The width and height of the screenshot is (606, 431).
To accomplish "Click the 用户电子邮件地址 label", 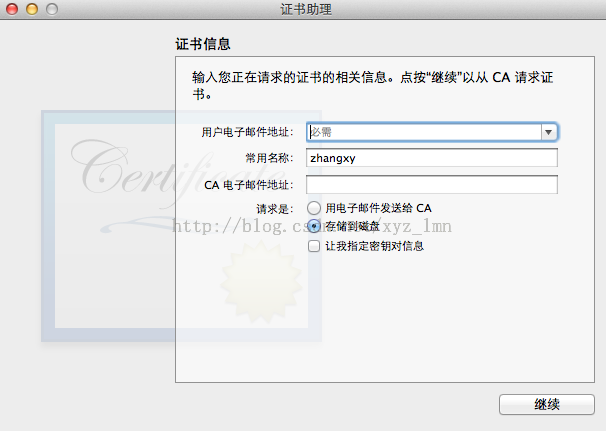I will (x=247, y=132).
